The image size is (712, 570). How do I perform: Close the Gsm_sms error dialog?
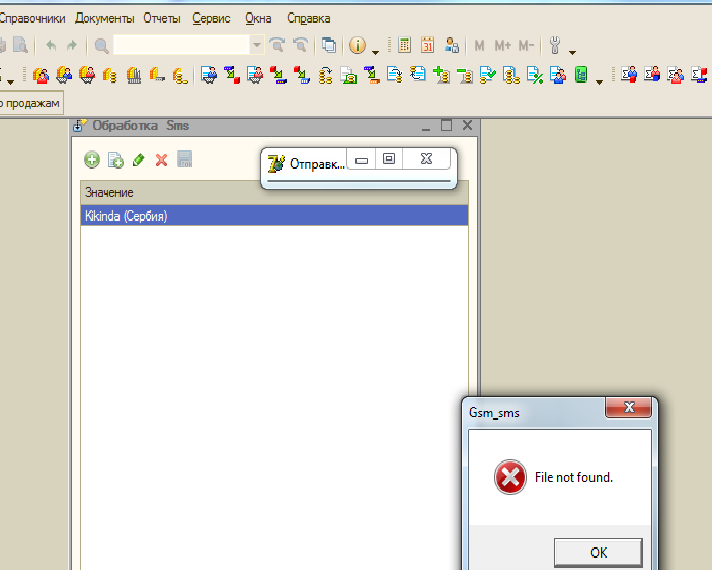pos(628,407)
